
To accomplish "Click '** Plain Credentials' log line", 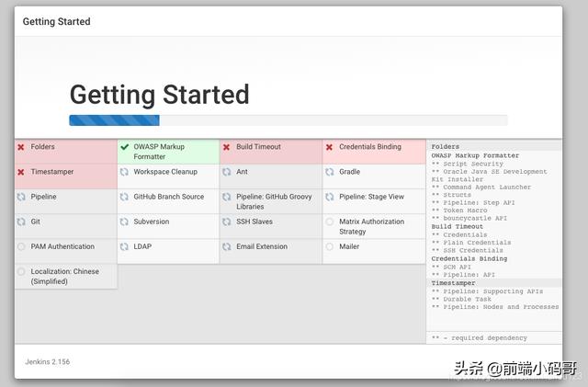I will point(471,243).
